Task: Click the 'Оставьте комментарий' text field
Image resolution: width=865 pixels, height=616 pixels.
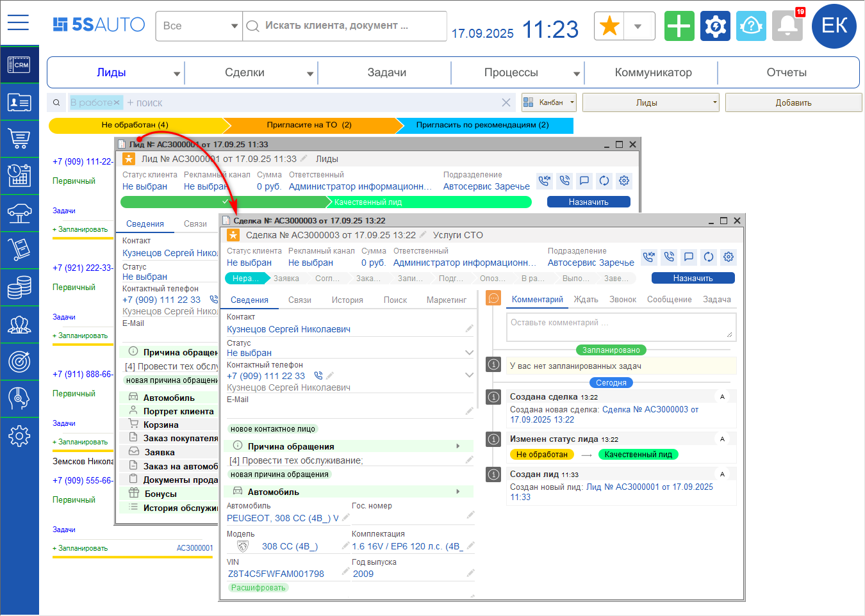Action: click(x=620, y=327)
